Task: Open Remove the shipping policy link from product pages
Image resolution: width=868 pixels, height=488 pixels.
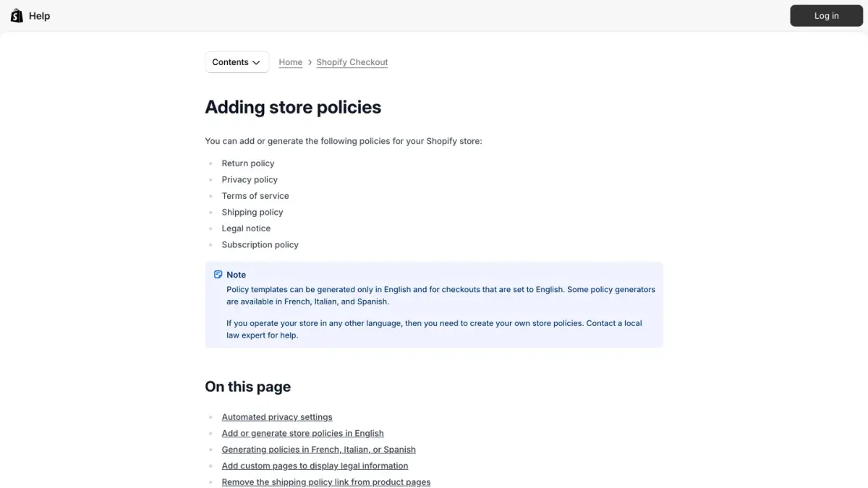Action: click(326, 482)
